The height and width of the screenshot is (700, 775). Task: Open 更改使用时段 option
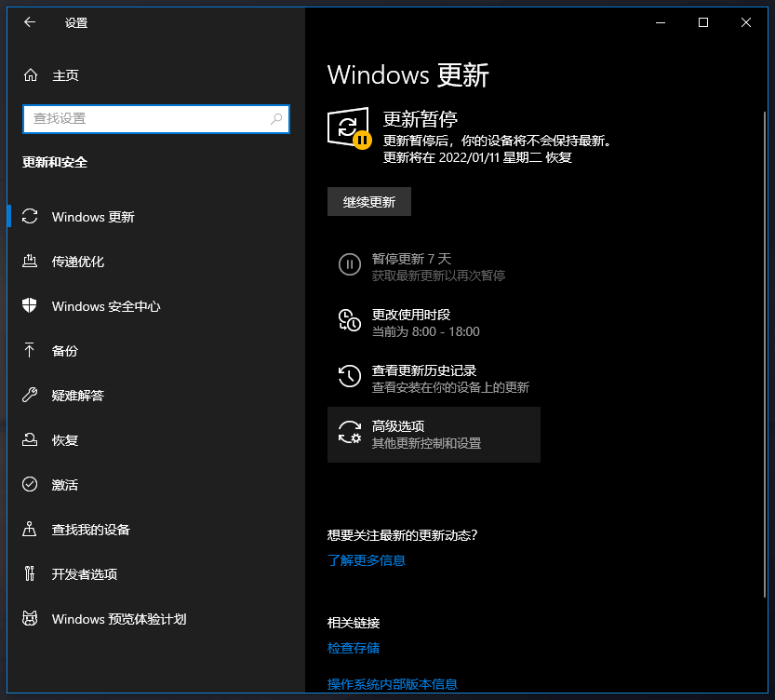[434, 323]
